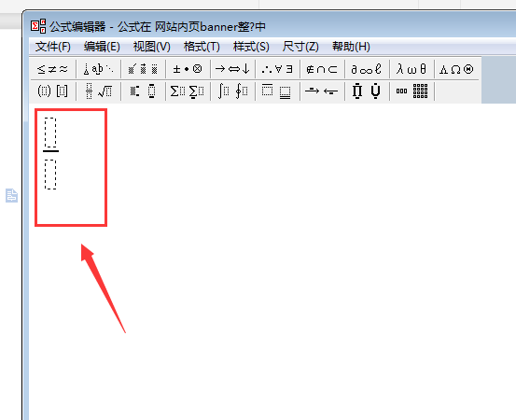
Task: Open products and set theory templates palette
Action: click(x=367, y=91)
